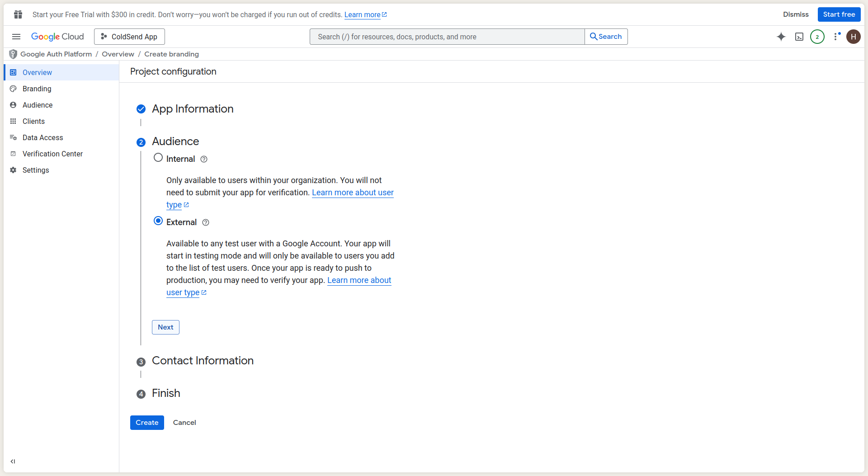Collapse the left sidebar panel
Viewport: 868px width, 476px height.
[13, 462]
